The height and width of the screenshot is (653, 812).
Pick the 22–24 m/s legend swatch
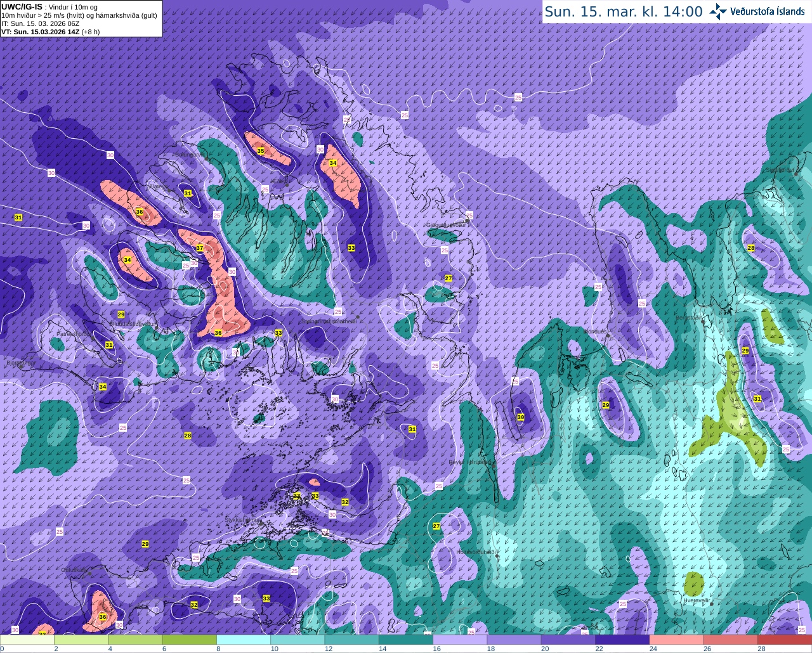point(622,640)
